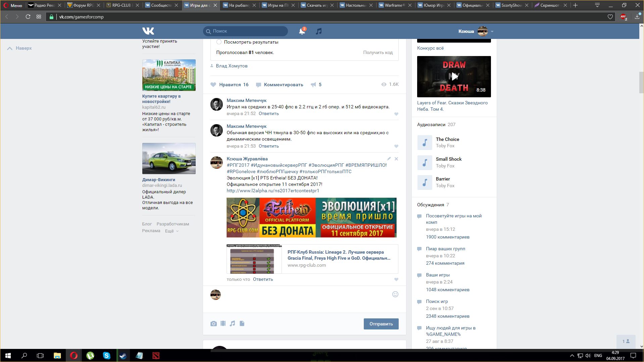Viewport: 644px width, 362px height.
Task: Play the Layers of Fear video
Action: (454, 76)
